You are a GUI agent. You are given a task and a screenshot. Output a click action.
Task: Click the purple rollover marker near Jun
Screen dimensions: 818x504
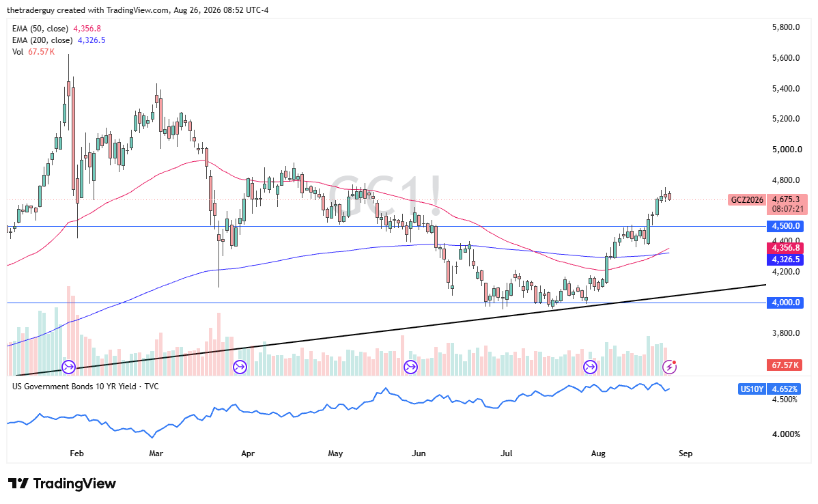pos(411,367)
